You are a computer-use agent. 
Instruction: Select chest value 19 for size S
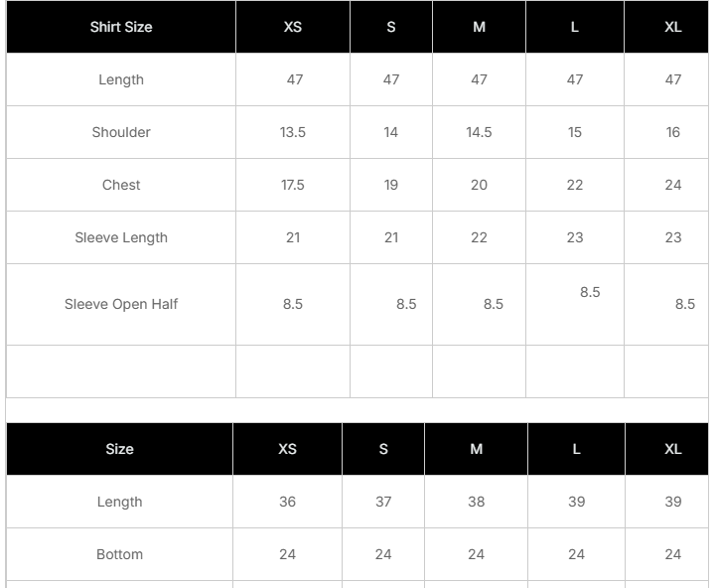[x=391, y=185]
